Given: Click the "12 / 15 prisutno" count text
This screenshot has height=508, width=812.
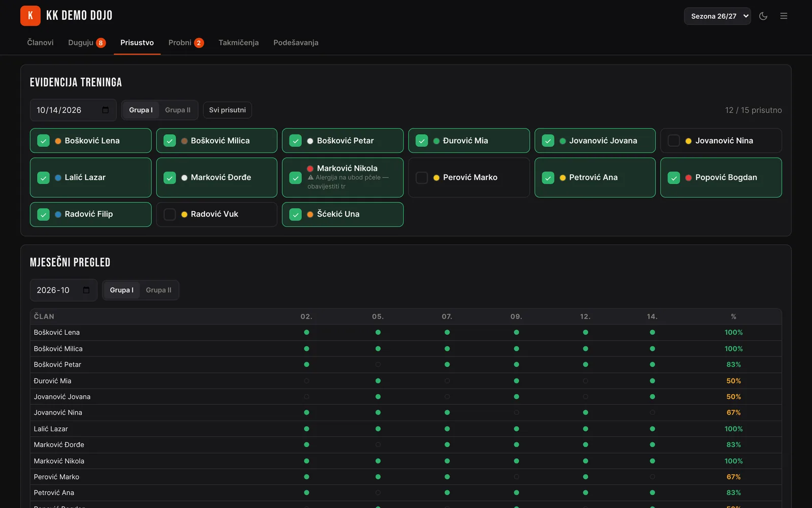Looking at the screenshot, I should (x=753, y=110).
